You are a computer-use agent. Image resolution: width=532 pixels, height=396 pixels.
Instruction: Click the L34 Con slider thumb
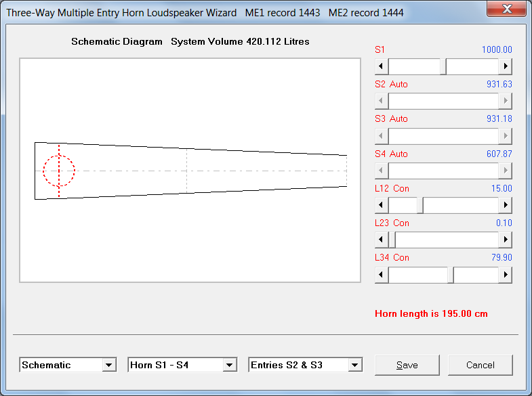[x=451, y=274]
